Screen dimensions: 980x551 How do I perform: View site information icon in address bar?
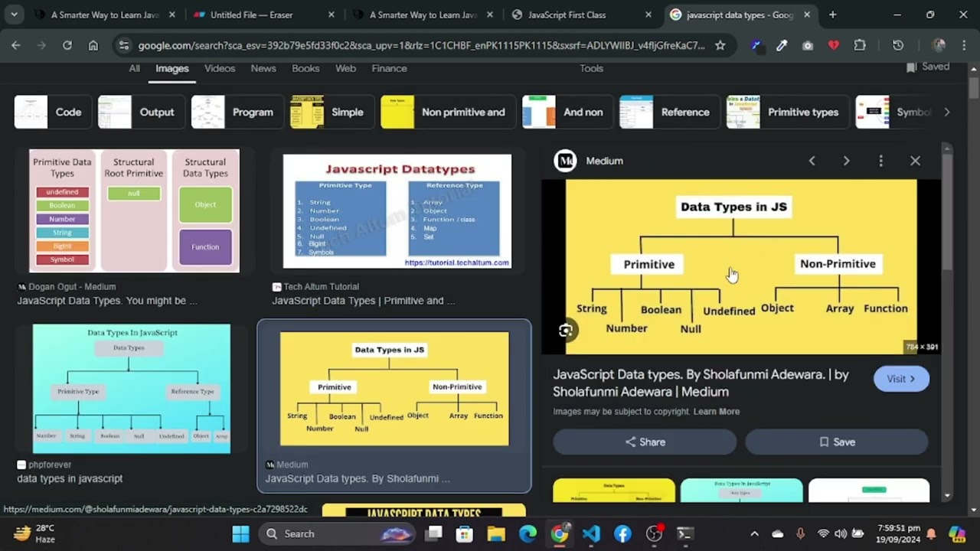pos(125,45)
